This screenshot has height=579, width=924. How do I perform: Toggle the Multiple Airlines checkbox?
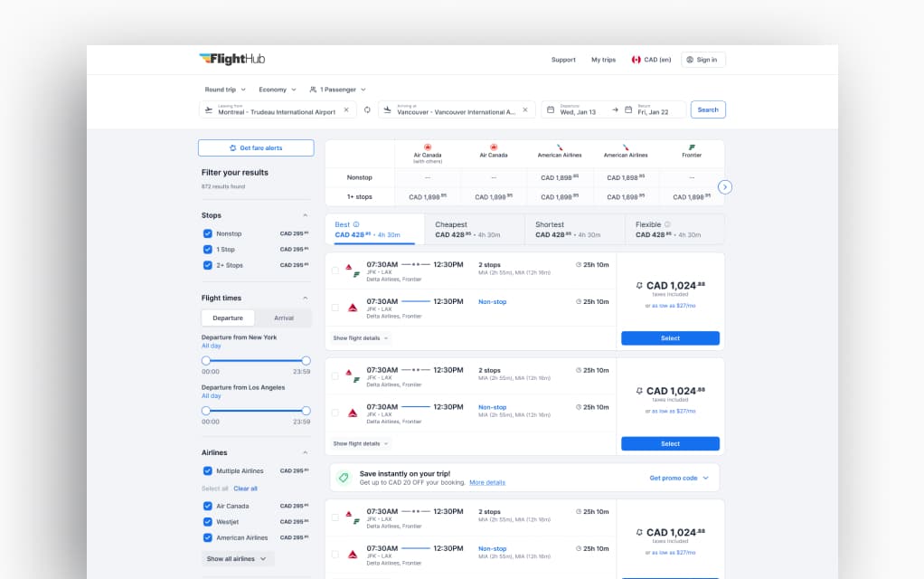point(207,470)
